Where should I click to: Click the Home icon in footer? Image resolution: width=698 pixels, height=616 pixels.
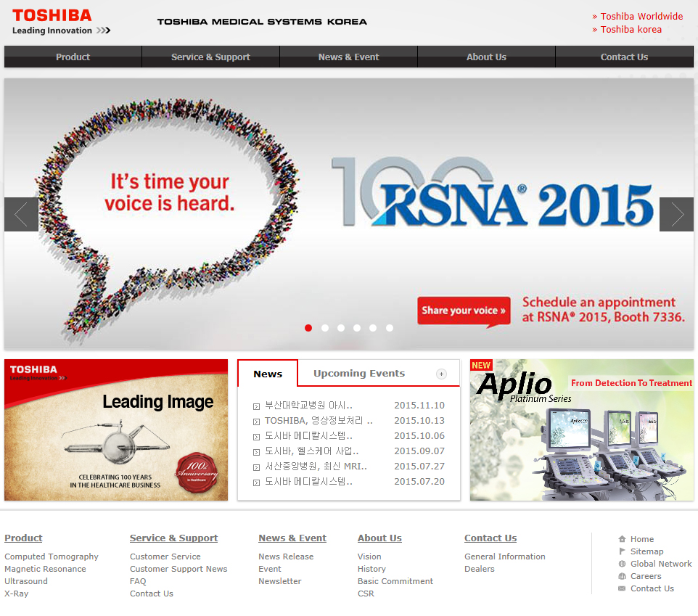click(622, 539)
